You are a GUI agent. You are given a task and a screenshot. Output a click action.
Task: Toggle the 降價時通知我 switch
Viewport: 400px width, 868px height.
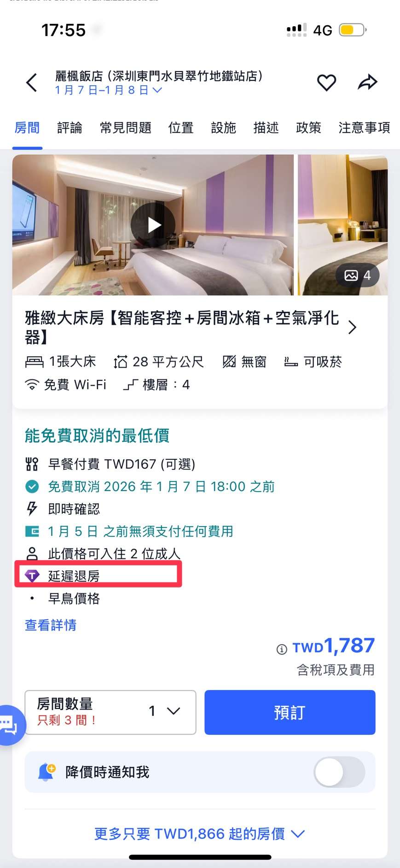click(x=339, y=772)
